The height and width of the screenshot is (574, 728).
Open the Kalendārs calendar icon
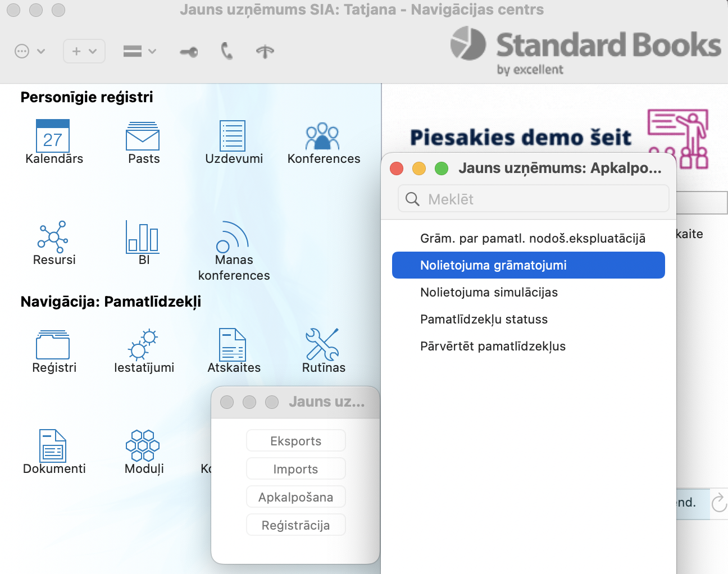tap(53, 136)
